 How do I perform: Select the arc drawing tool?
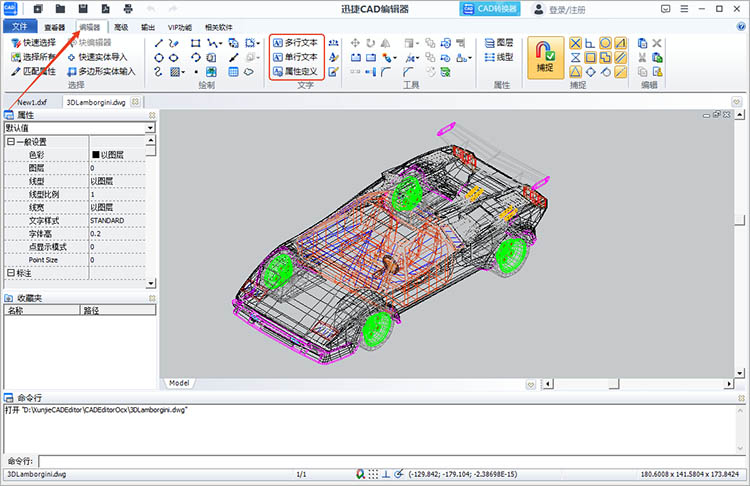195,58
